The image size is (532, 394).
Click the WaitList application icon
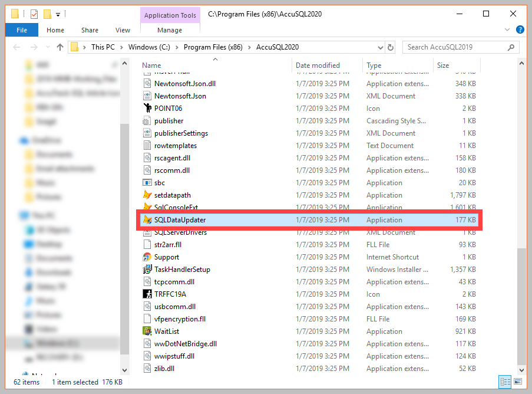(x=147, y=331)
